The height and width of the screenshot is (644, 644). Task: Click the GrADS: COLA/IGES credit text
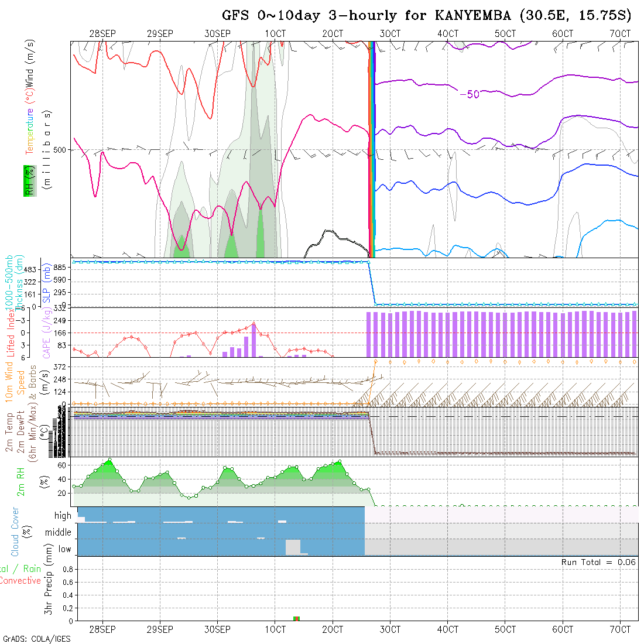coord(36,639)
